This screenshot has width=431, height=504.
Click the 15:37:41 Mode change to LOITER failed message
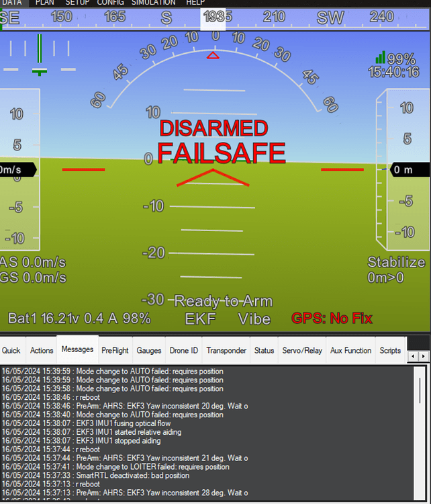pyautogui.click(x=115, y=467)
